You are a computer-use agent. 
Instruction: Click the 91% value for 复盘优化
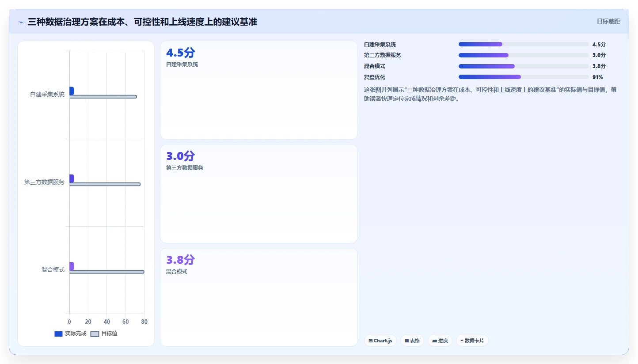(597, 77)
